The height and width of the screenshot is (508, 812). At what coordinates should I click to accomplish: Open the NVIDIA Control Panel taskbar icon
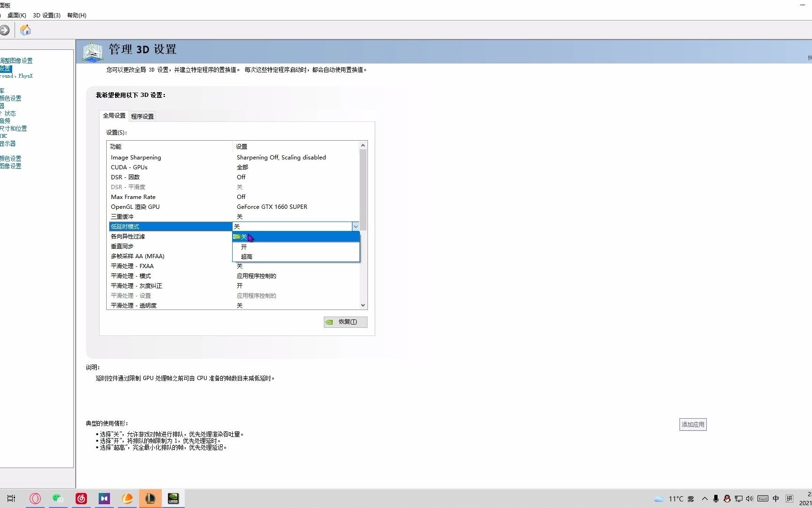pos(173,499)
